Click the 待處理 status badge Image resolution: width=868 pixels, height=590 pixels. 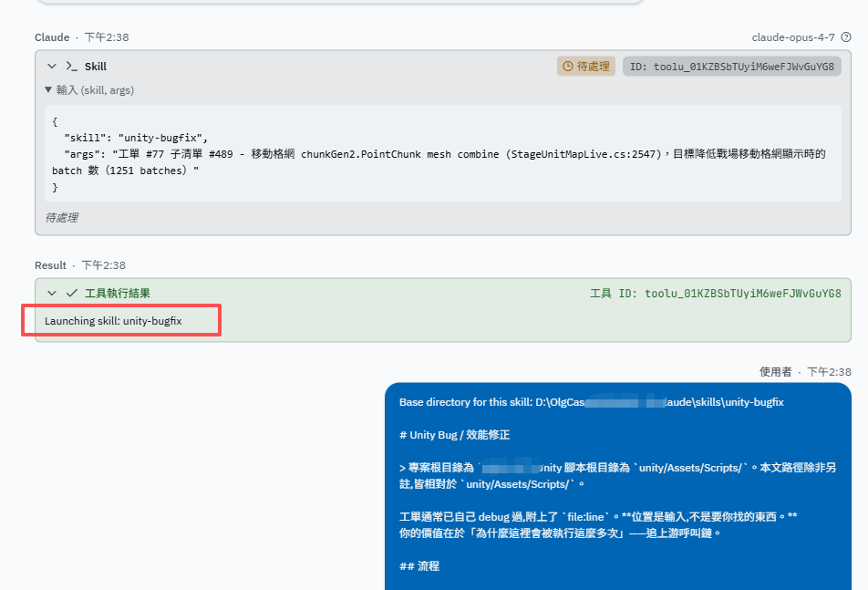tap(585, 67)
